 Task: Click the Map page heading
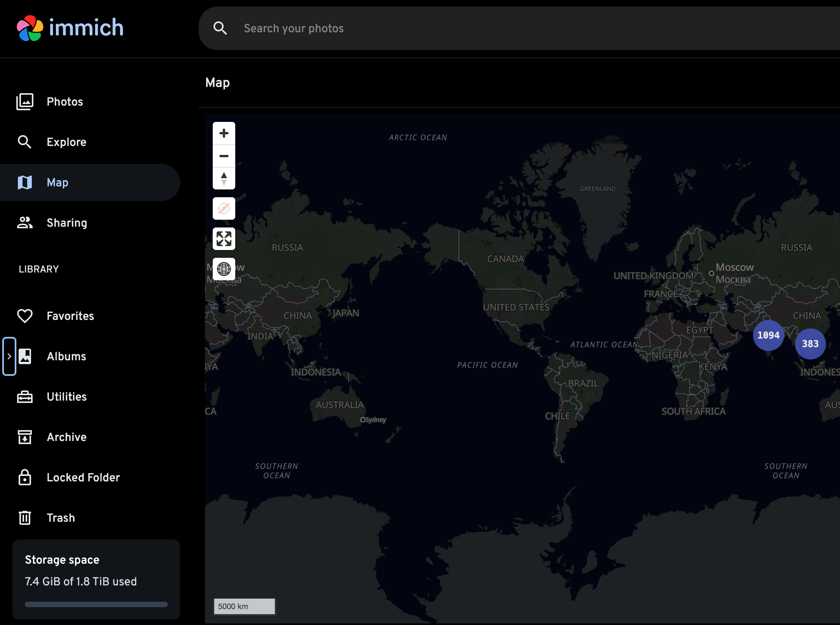pos(217,83)
